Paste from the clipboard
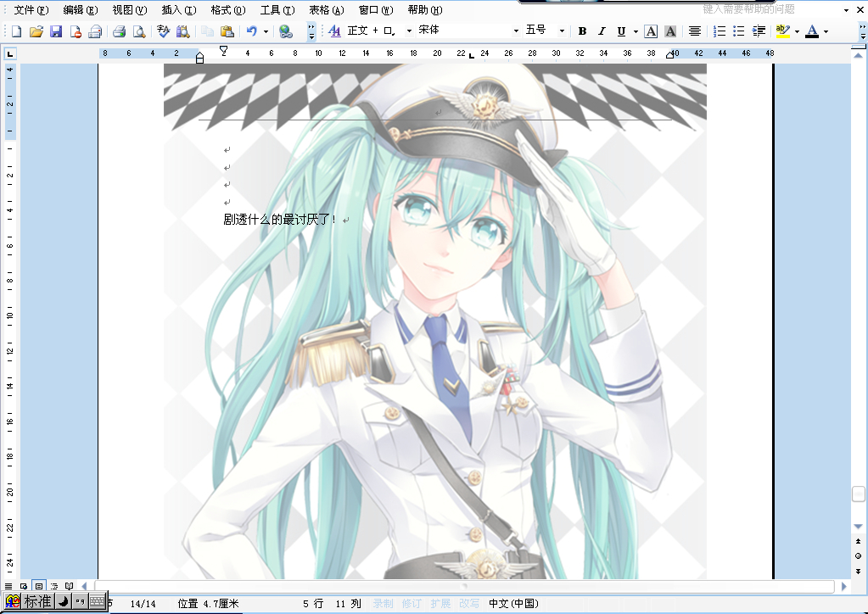 click(227, 31)
